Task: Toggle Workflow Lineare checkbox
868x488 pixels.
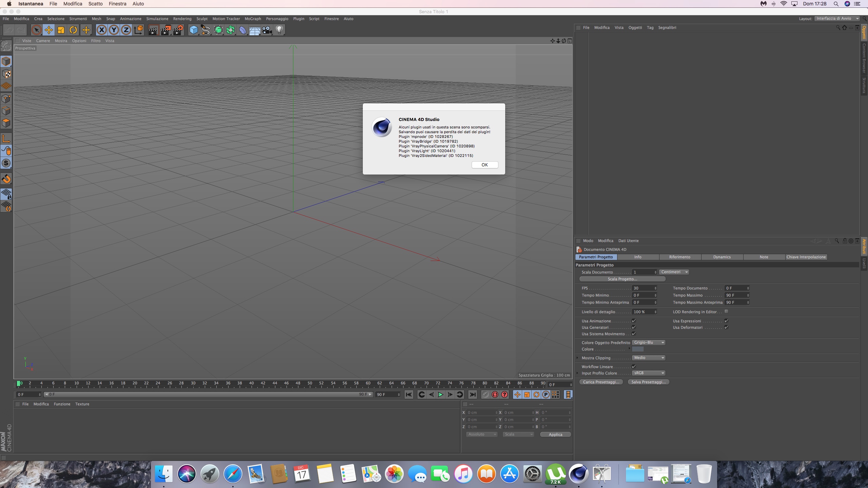Action: (634, 366)
